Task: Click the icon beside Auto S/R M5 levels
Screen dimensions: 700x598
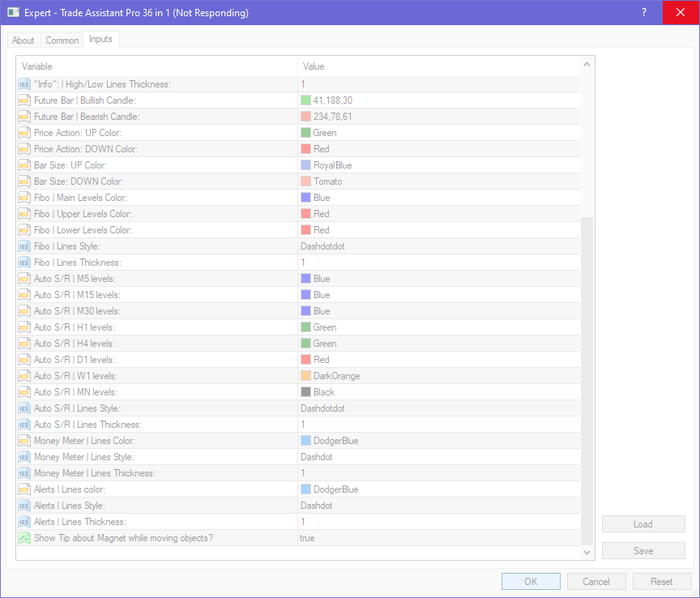Action: point(24,279)
